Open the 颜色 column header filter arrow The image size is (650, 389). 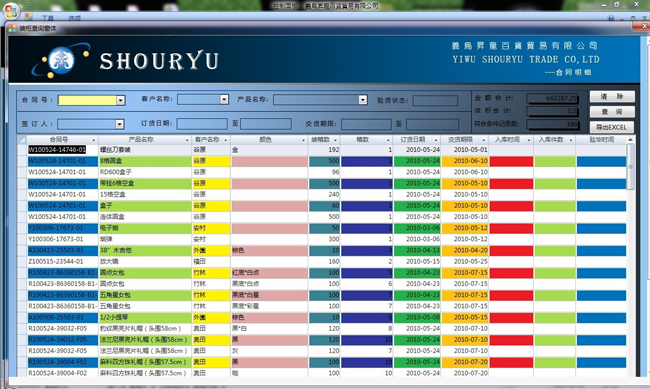(303, 140)
